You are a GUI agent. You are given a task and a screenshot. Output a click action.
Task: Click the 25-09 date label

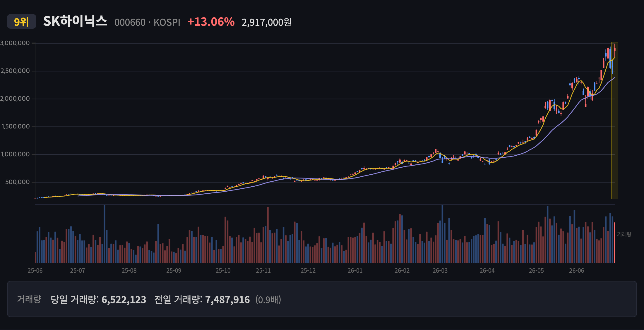[174, 271]
